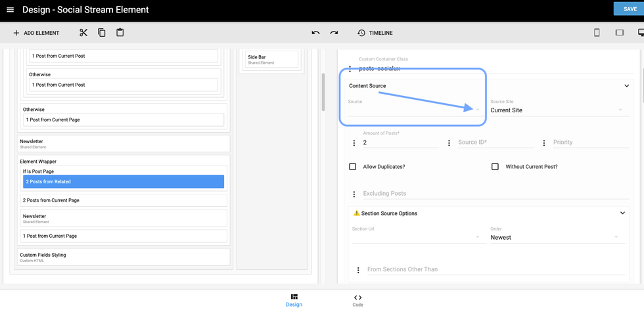Switch to tablet preview
The image size is (644, 310).
[x=619, y=33]
